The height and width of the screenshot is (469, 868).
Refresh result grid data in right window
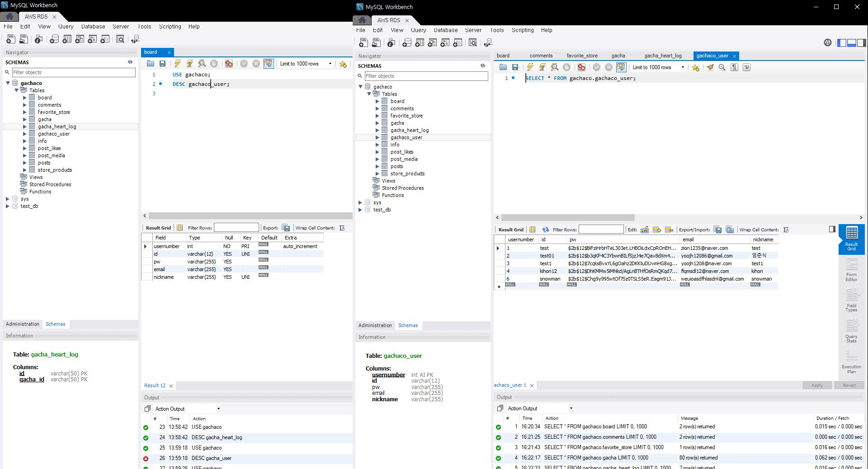546,230
